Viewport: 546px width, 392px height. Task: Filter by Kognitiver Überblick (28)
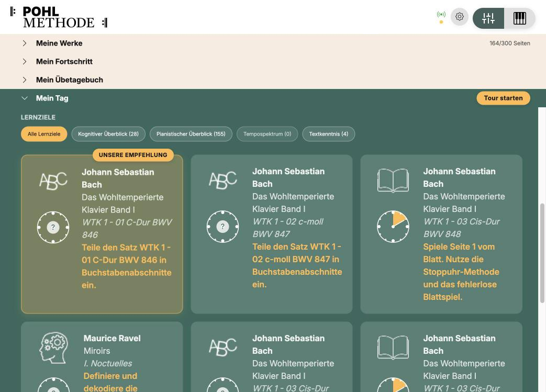[x=108, y=134]
